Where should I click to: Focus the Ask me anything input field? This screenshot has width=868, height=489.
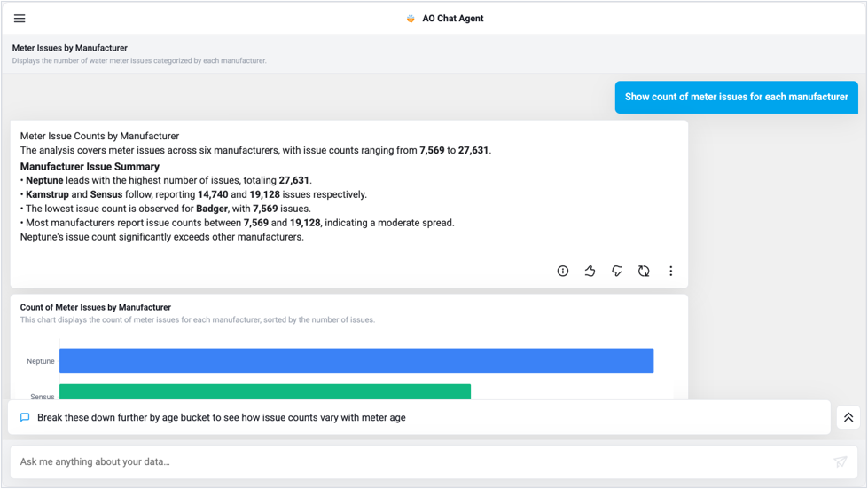click(x=434, y=461)
